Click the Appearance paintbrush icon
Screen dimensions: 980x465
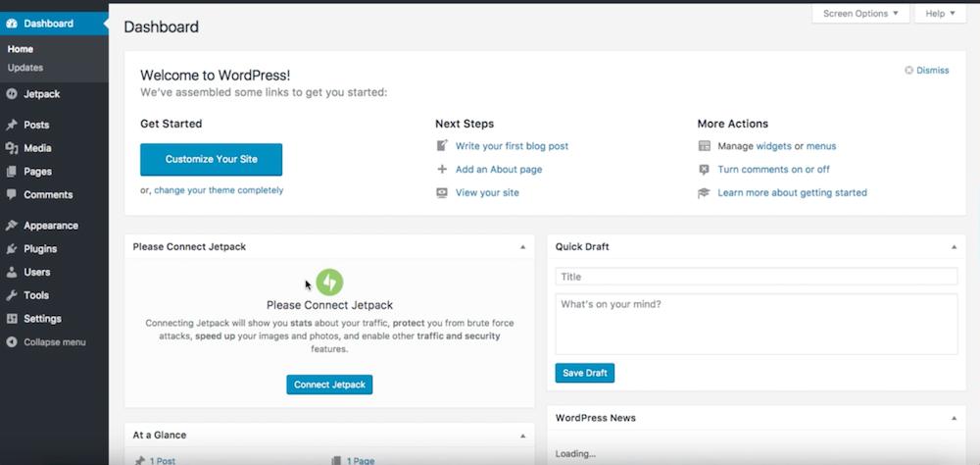coord(11,226)
